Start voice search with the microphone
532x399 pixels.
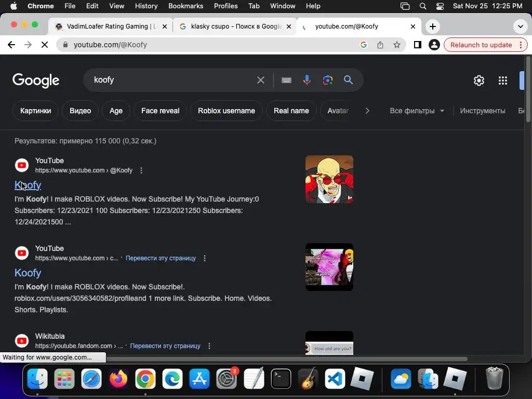307,80
